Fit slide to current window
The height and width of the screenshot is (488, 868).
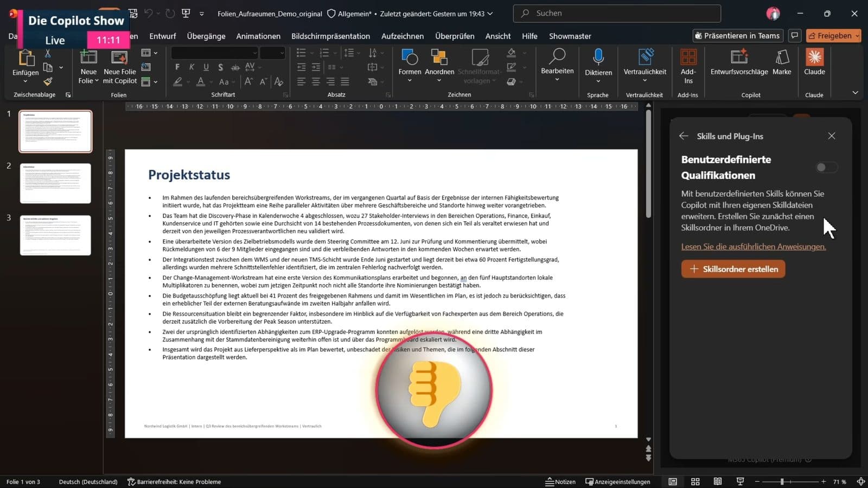860,481
